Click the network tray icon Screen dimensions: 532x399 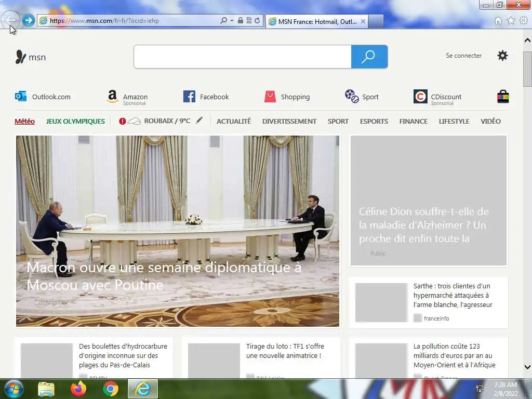tap(480, 389)
